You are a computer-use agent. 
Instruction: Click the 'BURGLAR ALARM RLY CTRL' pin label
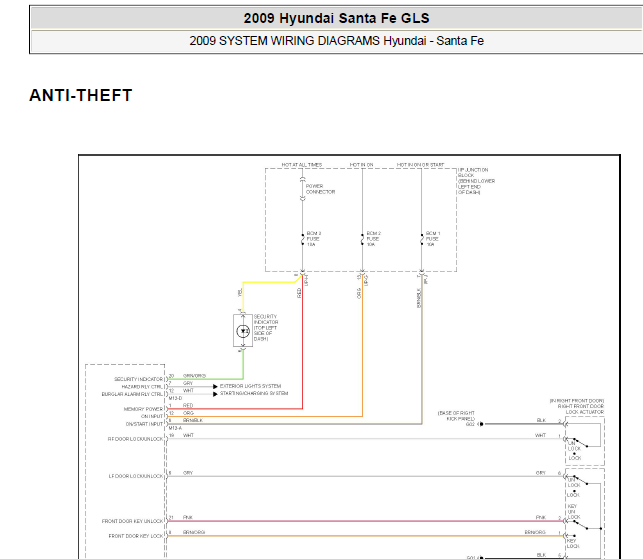[132, 394]
